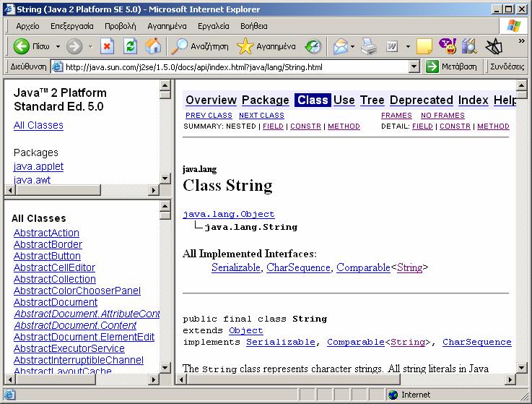The image size is (532, 404).
Task: Click the green Back arrow icon
Action: coord(21,46)
